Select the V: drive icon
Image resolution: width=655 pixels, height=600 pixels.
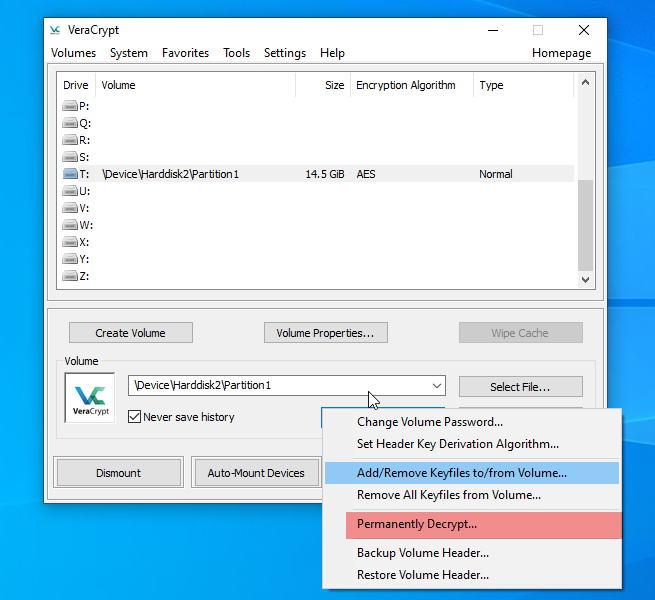coord(70,208)
